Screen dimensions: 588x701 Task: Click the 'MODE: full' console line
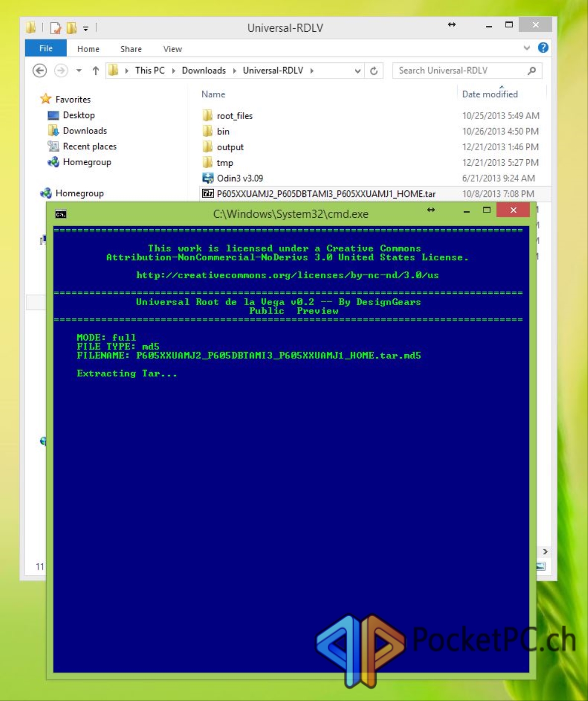pos(106,337)
